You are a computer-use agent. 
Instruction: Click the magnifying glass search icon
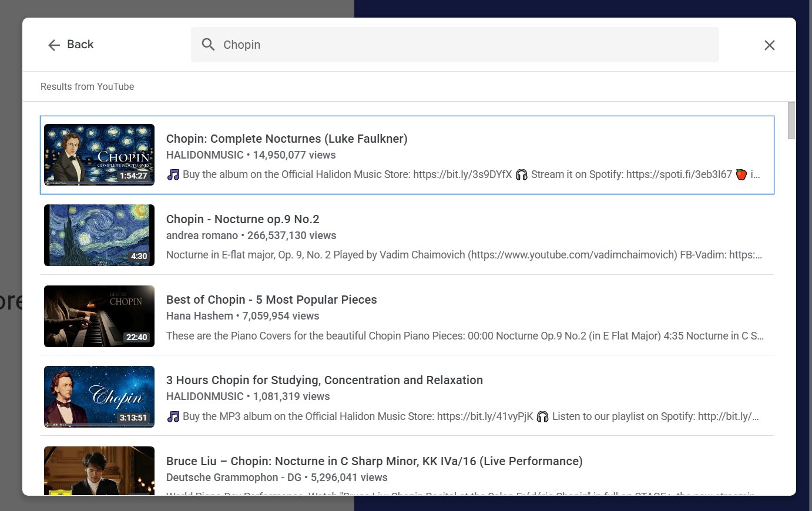click(x=209, y=45)
